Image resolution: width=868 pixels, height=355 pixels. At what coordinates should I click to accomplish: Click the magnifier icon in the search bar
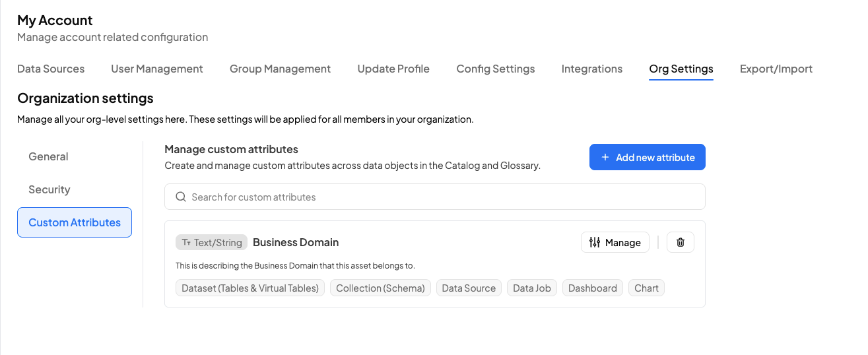coord(181,197)
